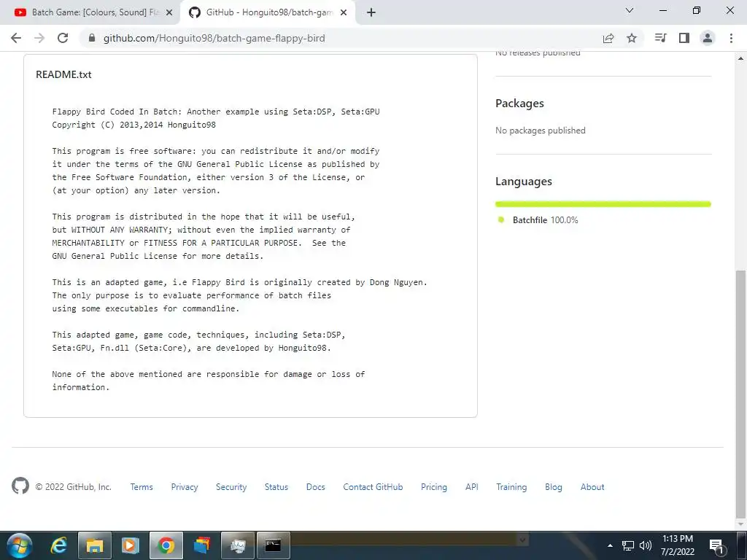Click the Languages heading
The width and height of the screenshot is (747, 560).
[524, 182]
